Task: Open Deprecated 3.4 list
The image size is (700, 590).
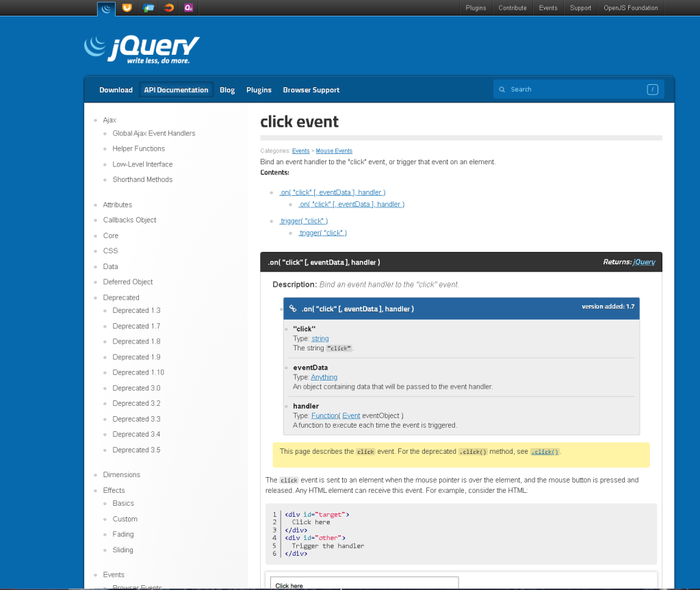Action: 136,434
